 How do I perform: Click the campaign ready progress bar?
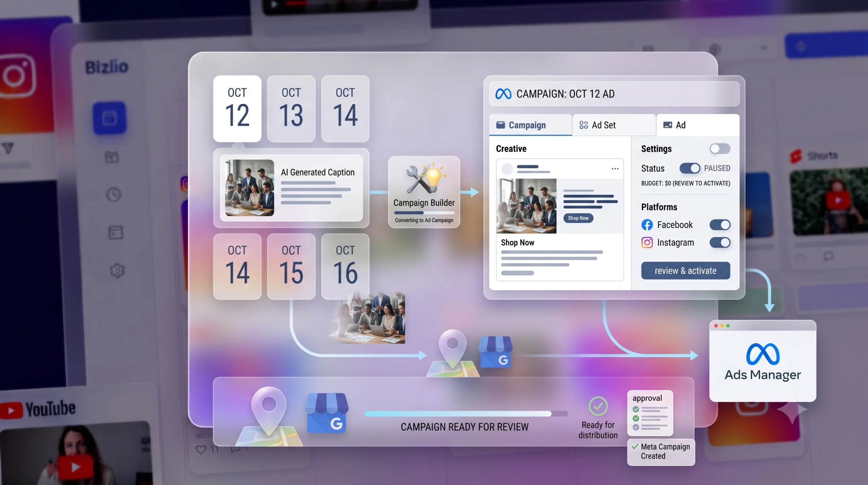[x=466, y=414]
